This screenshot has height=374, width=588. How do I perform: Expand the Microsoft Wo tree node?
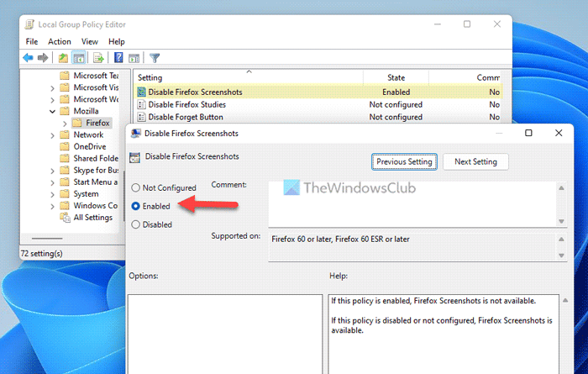[x=52, y=100]
